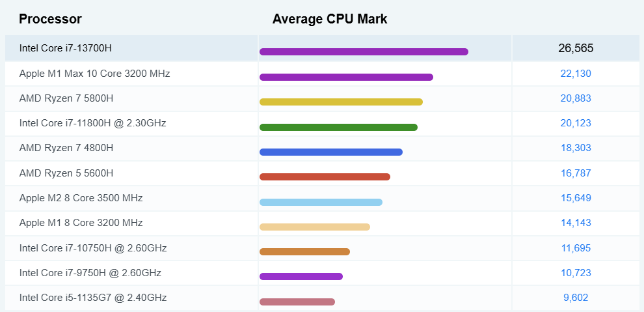Open the 20,883 score link
This screenshot has height=312, width=644.
coord(576,98)
